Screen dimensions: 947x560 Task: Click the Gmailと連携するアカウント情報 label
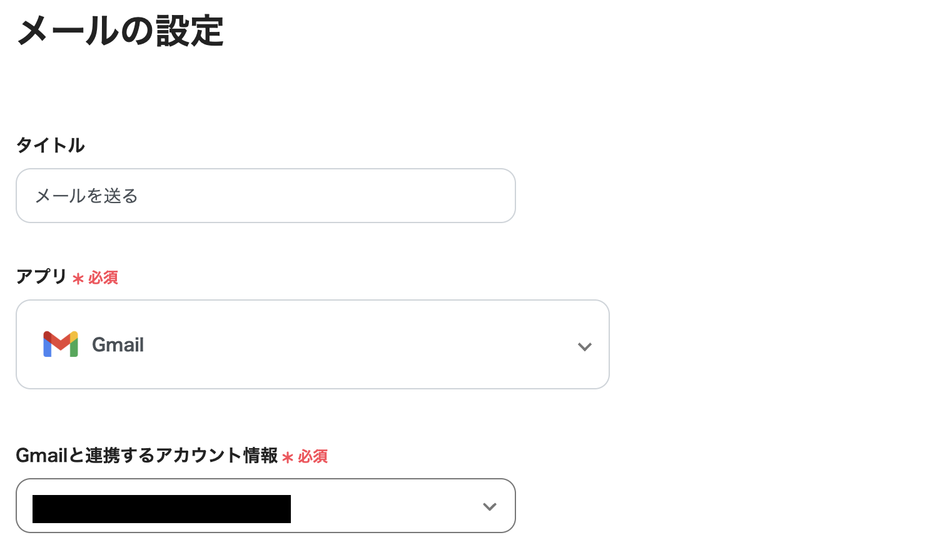coord(147,456)
